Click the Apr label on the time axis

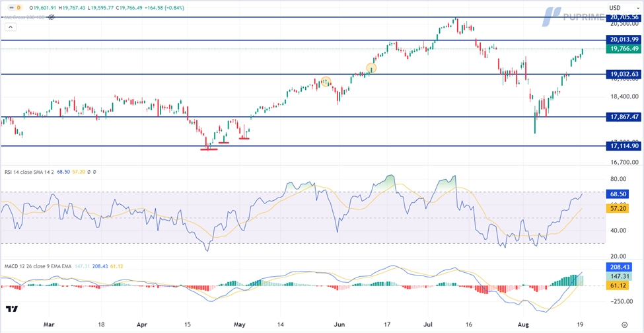pos(141,324)
